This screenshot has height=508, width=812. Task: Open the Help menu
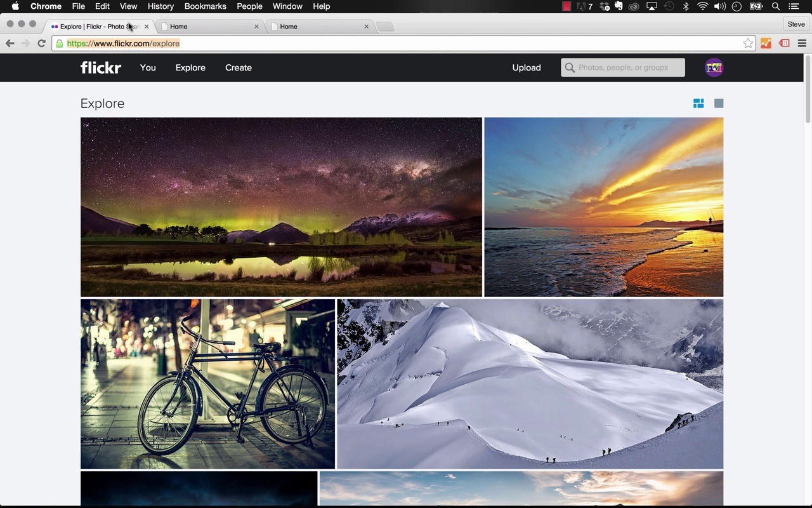(322, 6)
